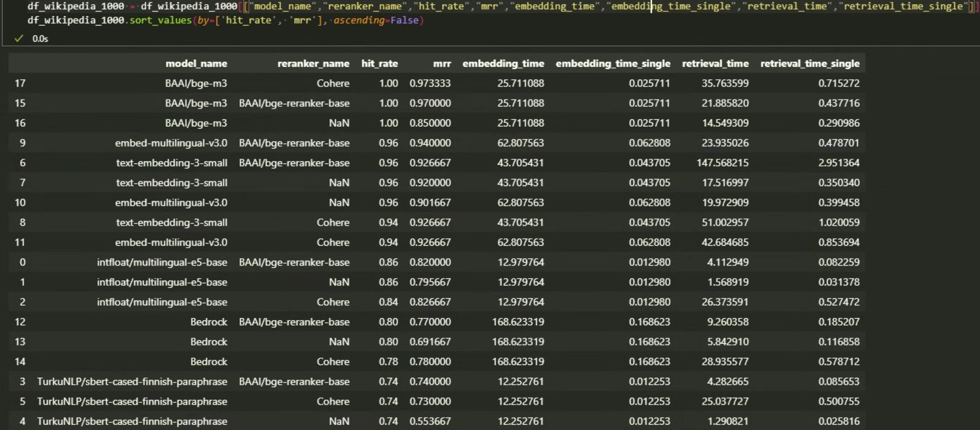Click mrr value 0.730000
980x430 pixels.
(x=430, y=402)
